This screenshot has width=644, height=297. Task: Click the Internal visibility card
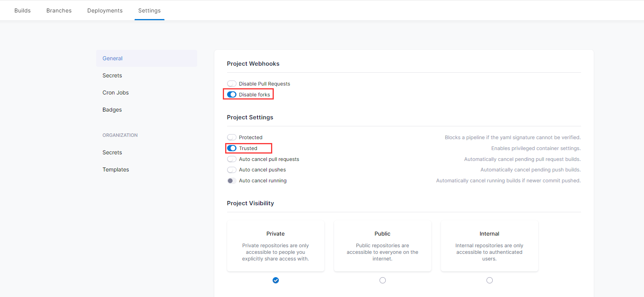click(490, 246)
